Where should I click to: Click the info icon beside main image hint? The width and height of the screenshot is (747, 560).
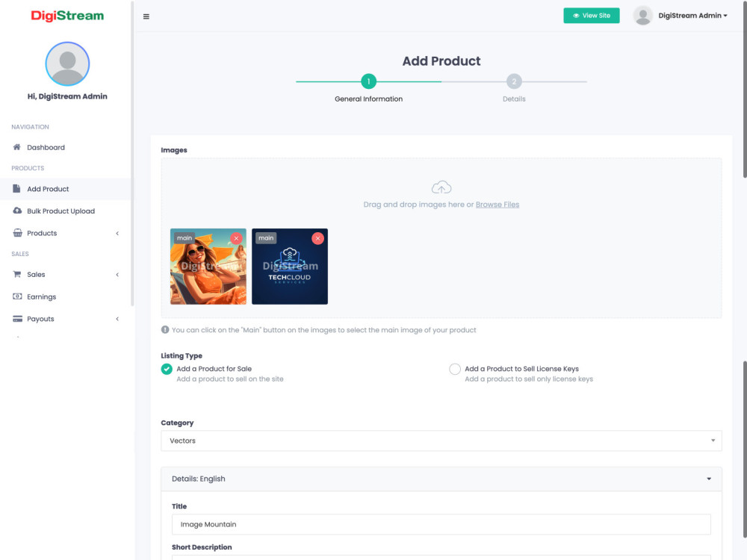click(165, 329)
